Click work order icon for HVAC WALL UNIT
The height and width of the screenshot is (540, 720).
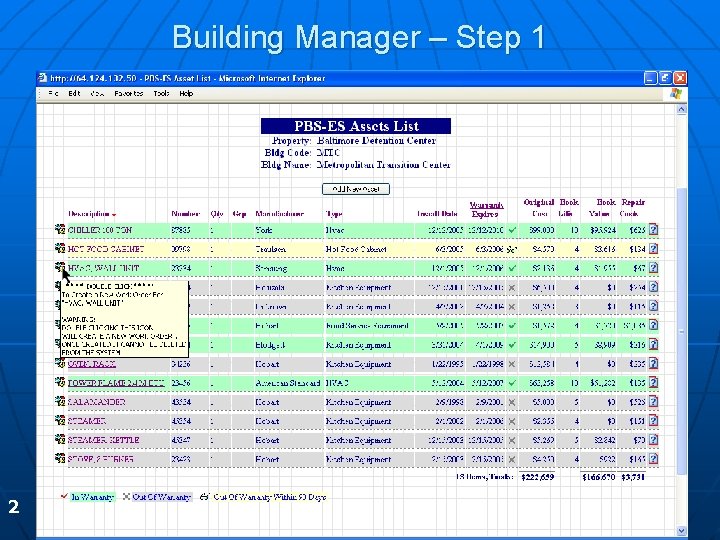coord(60,267)
